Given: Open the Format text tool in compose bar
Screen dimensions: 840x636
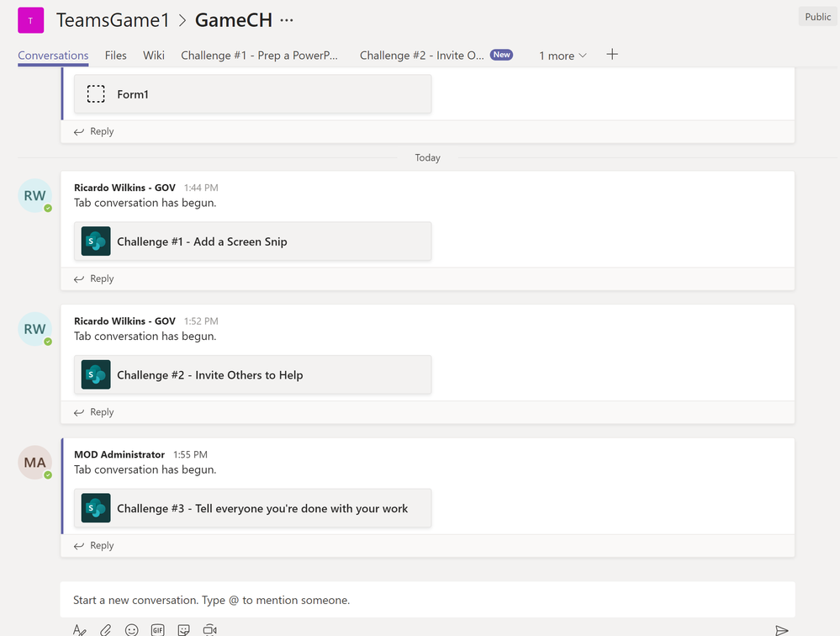Looking at the screenshot, I should (x=79, y=630).
